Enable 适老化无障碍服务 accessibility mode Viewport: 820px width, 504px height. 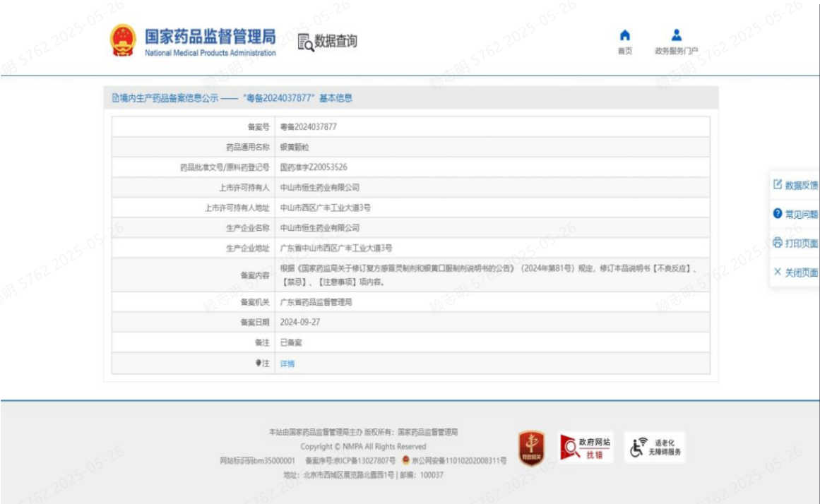pyautogui.click(x=655, y=447)
